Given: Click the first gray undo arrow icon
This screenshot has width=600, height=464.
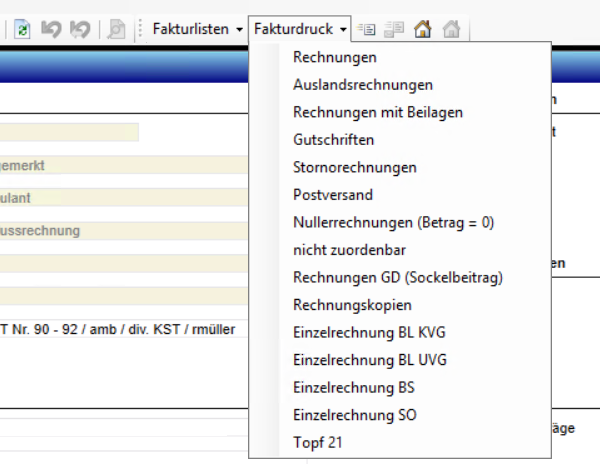Looking at the screenshot, I should pyautogui.click(x=51, y=29).
